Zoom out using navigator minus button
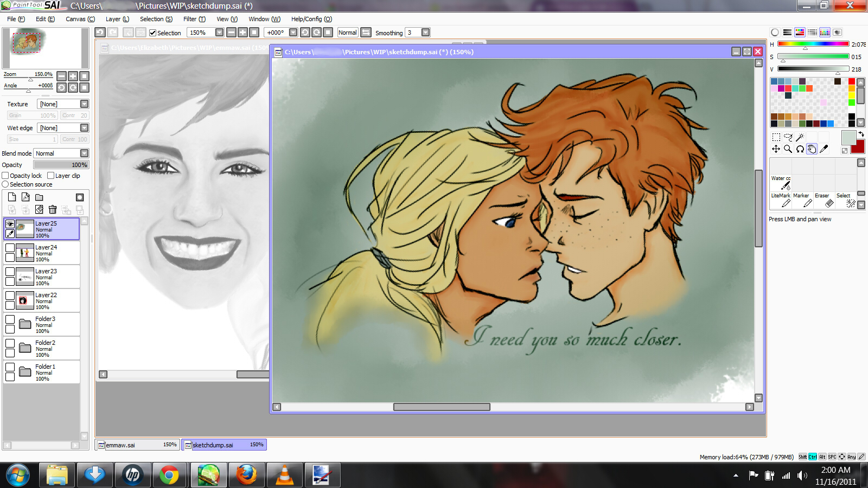This screenshot has width=868, height=488. (x=61, y=76)
